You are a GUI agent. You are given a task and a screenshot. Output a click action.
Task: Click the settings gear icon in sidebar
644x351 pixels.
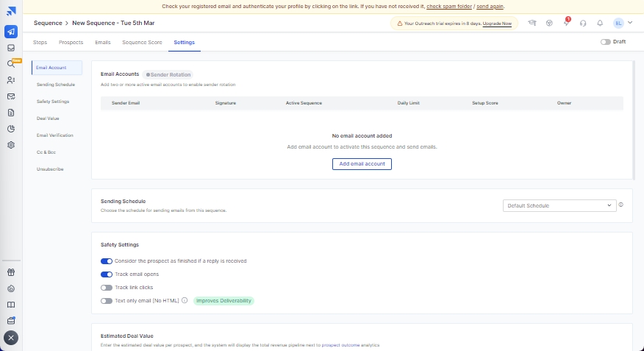tap(11, 145)
